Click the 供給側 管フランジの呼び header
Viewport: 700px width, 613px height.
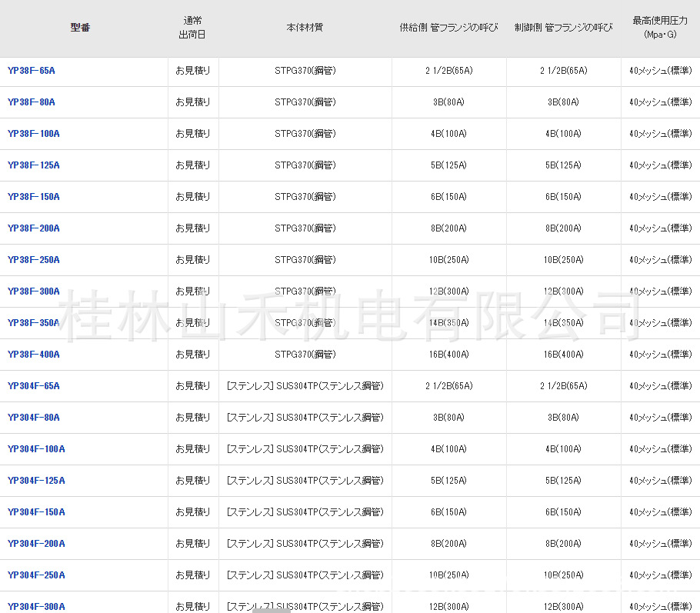[x=448, y=27]
